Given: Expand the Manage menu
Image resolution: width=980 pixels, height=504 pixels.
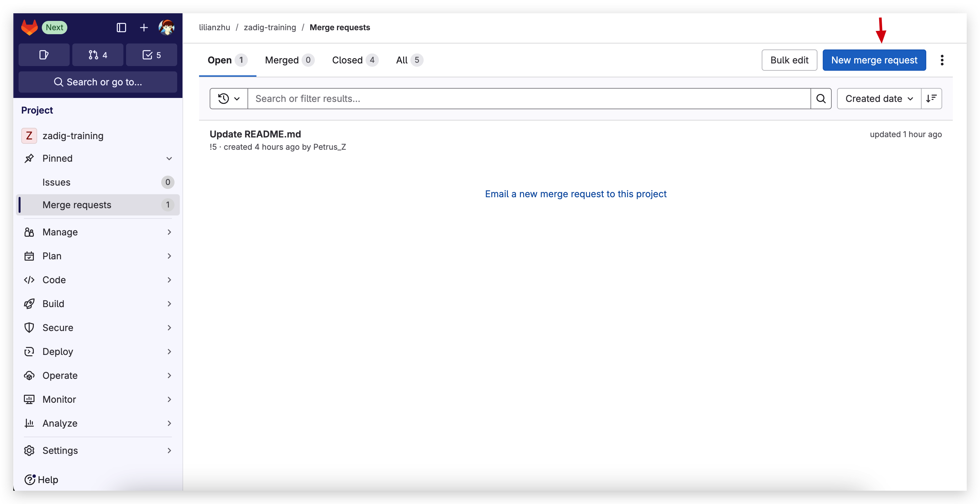Looking at the screenshot, I should click(x=98, y=232).
